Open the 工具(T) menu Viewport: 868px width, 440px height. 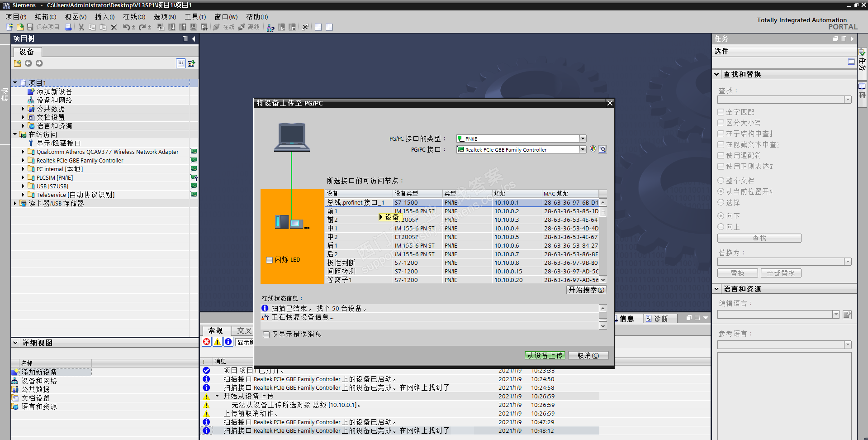pyautogui.click(x=195, y=17)
